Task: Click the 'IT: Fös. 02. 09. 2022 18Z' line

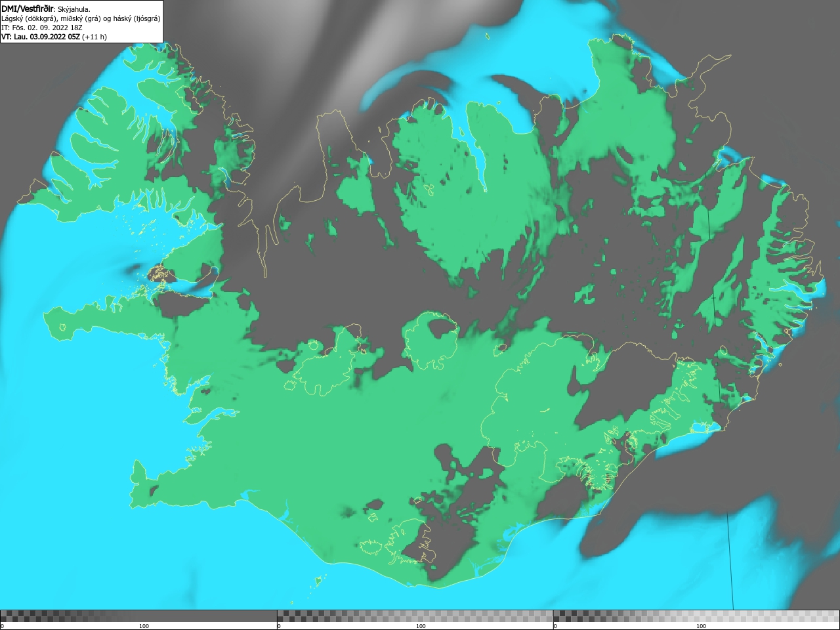Action: tap(41, 28)
